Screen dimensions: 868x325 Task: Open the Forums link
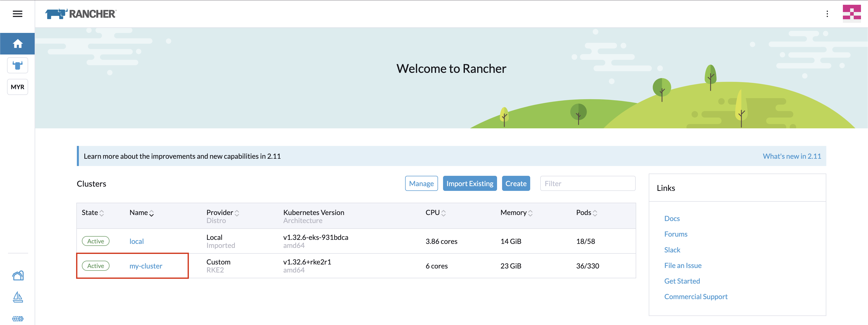pyautogui.click(x=675, y=234)
